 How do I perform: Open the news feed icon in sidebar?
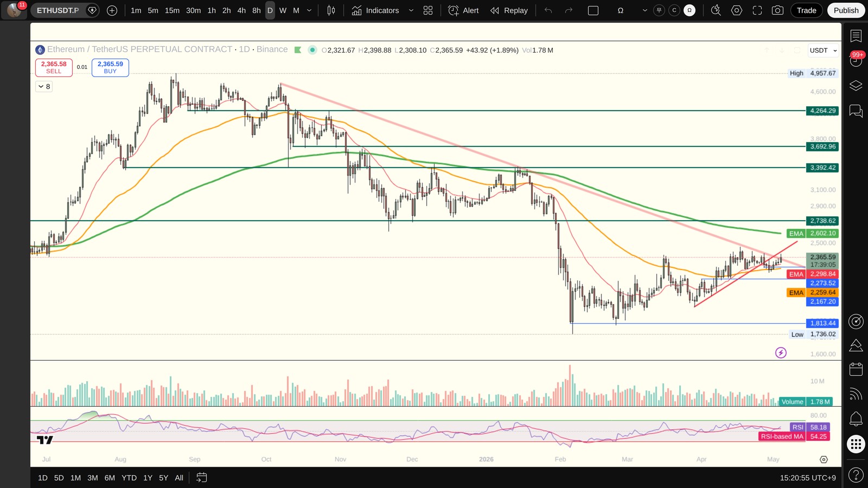pyautogui.click(x=856, y=394)
